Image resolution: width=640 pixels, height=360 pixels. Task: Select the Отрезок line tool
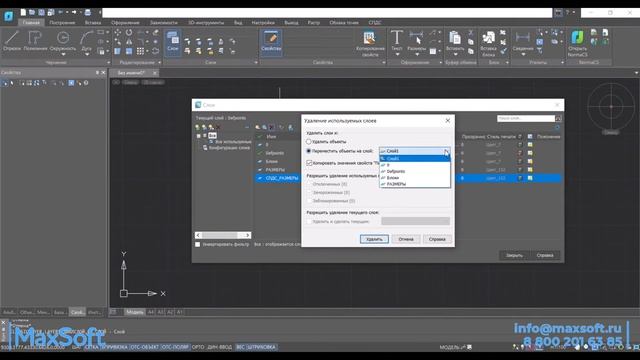(x=12, y=41)
